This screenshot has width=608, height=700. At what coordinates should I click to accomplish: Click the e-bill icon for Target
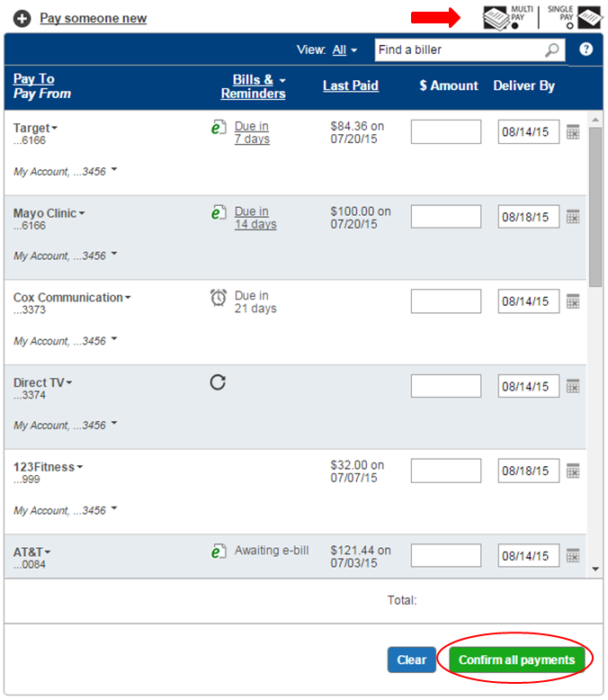coord(219,128)
